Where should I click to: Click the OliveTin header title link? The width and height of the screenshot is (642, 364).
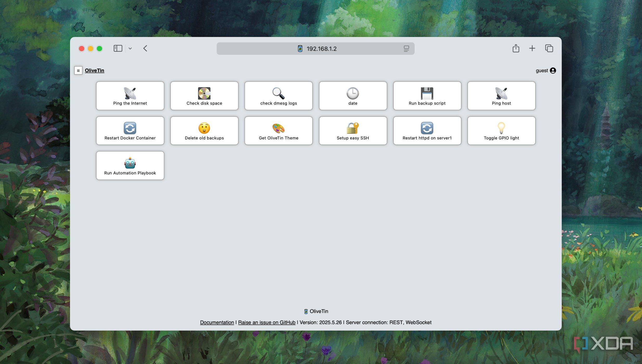(94, 70)
